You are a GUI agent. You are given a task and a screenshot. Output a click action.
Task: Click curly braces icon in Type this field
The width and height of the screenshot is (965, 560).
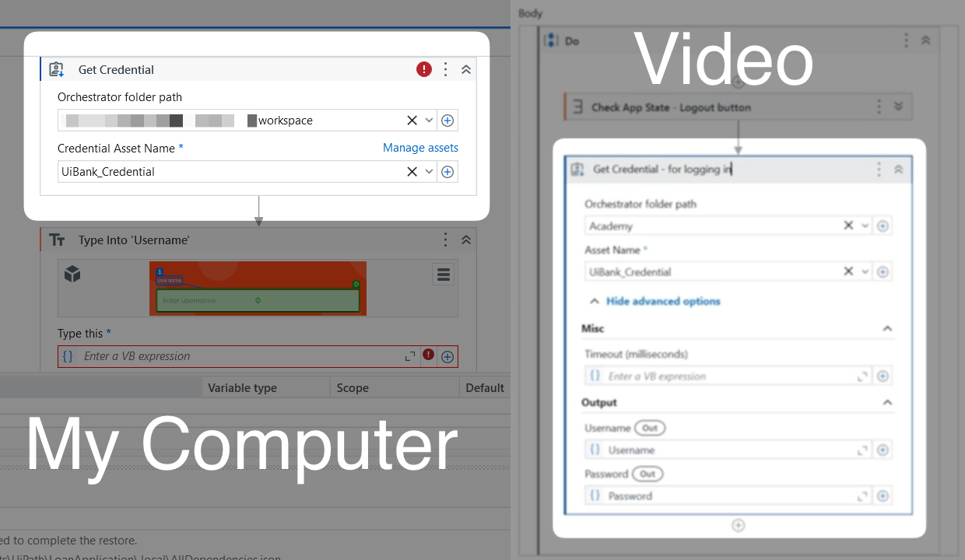[x=68, y=356]
